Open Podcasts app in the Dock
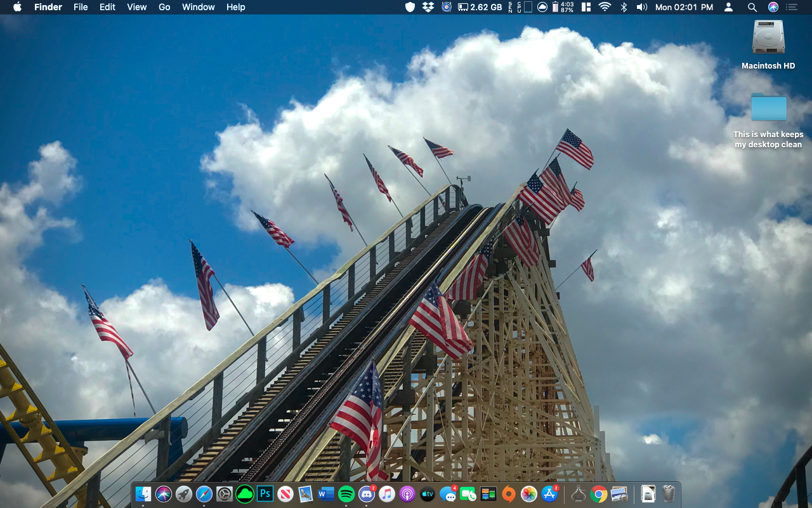Screen dimensions: 812x508 pos(407,493)
